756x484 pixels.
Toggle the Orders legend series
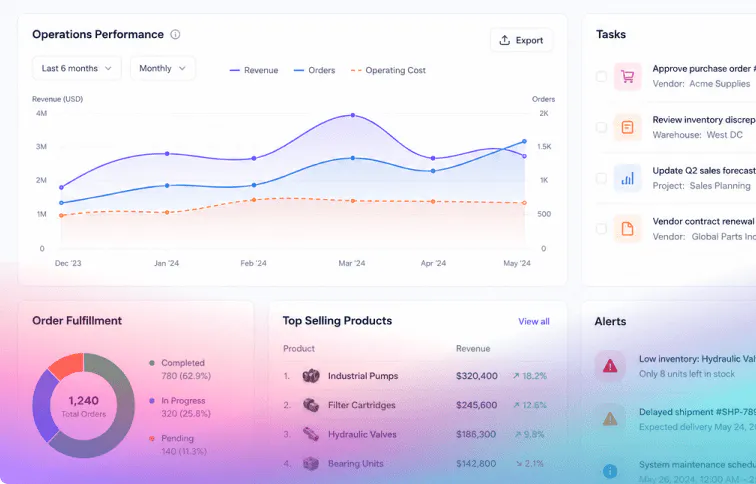tap(314, 70)
